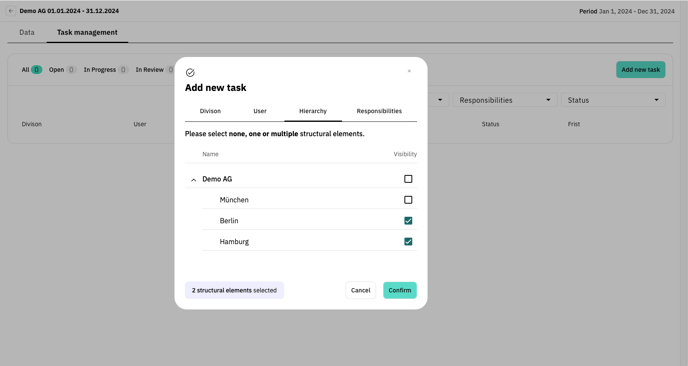Click the Demo AG 01.01.2024 - 31.12.2024 title

pyautogui.click(x=69, y=11)
